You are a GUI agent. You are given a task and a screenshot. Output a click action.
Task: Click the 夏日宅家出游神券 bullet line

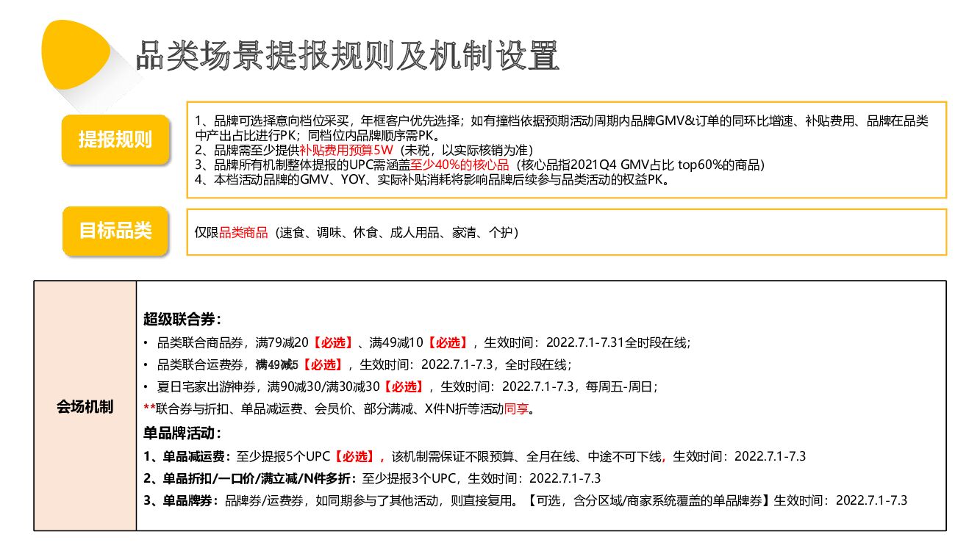pyautogui.click(x=401, y=386)
